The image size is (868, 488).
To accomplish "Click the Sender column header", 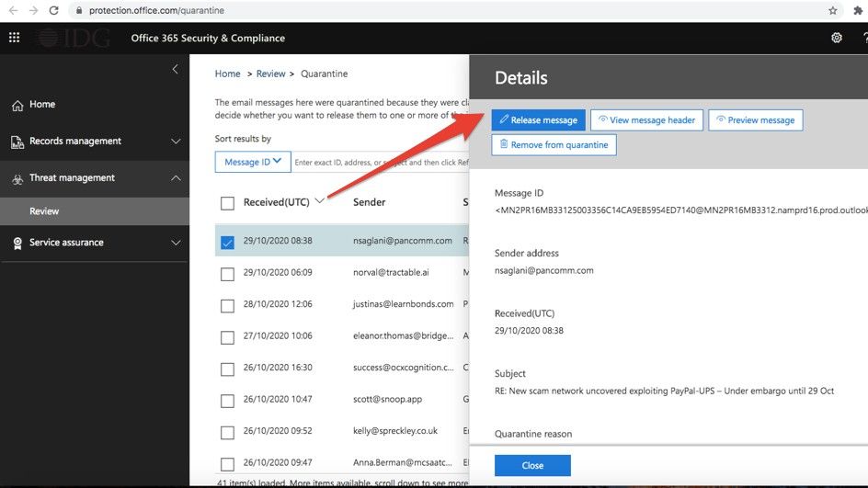I will (x=370, y=202).
